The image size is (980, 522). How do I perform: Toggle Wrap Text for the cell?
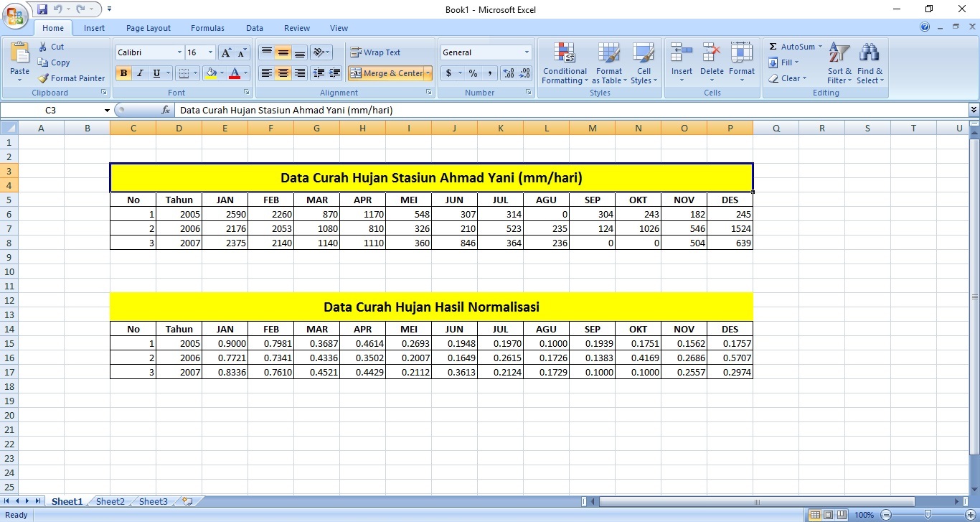(375, 52)
